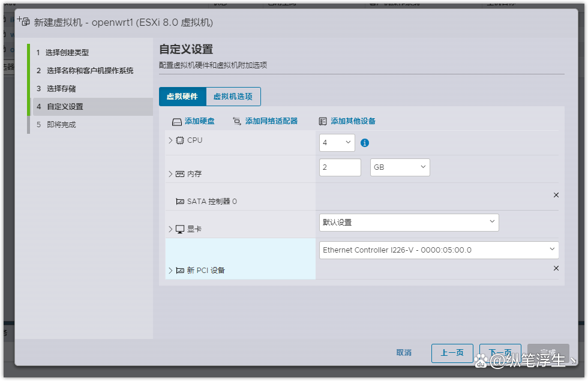Expand the 内存 settings section
This screenshot has height=381, width=588.
(x=170, y=173)
